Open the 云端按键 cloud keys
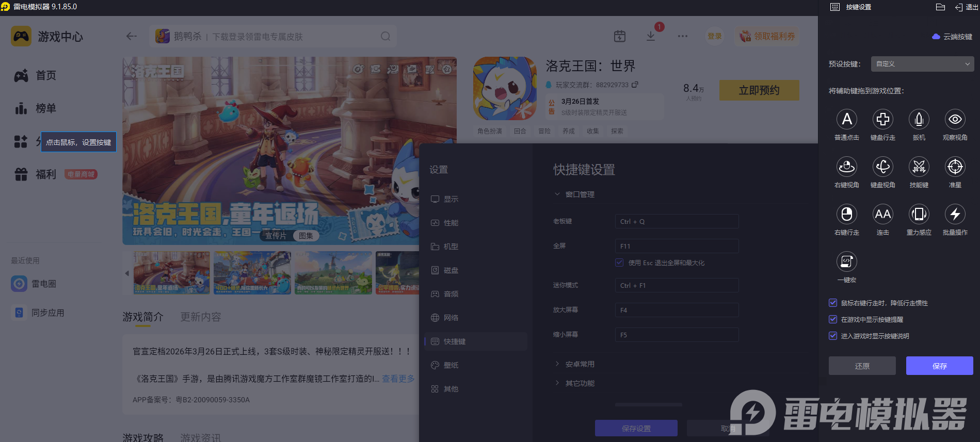 pyautogui.click(x=952, y=37)
